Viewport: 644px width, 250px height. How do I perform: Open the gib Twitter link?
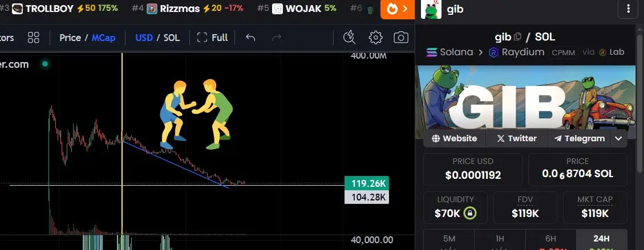tap(517, 138)
